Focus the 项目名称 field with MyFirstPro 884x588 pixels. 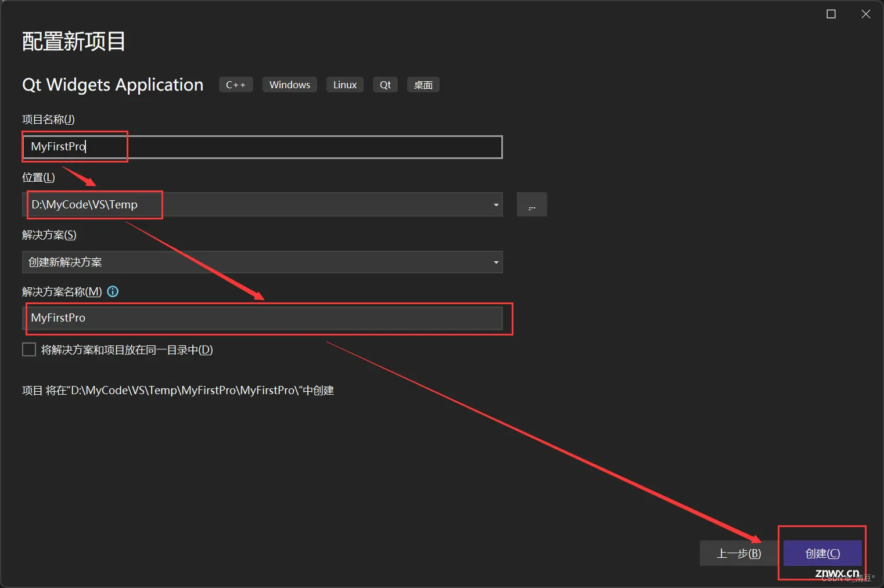(263, 147)
